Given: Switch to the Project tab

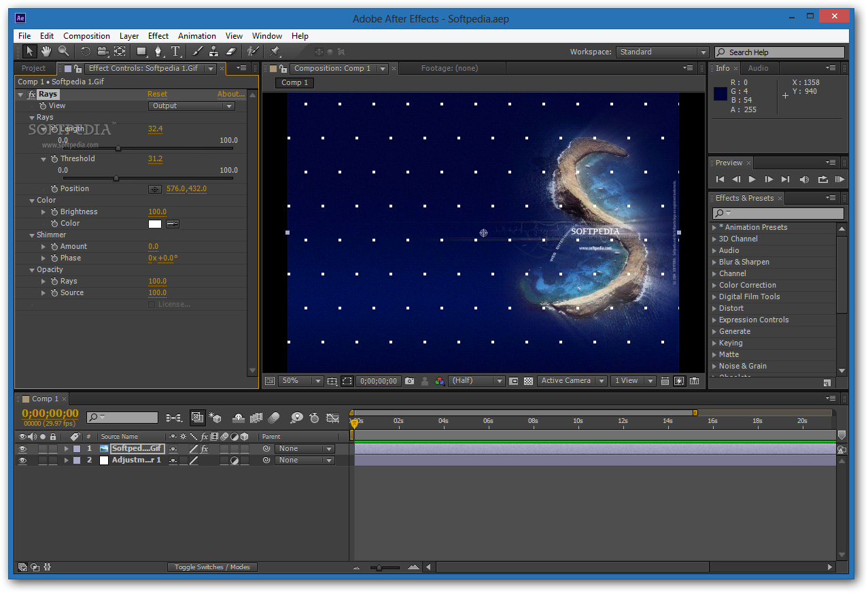Looking at the screenshot, I should click(33, 68).
